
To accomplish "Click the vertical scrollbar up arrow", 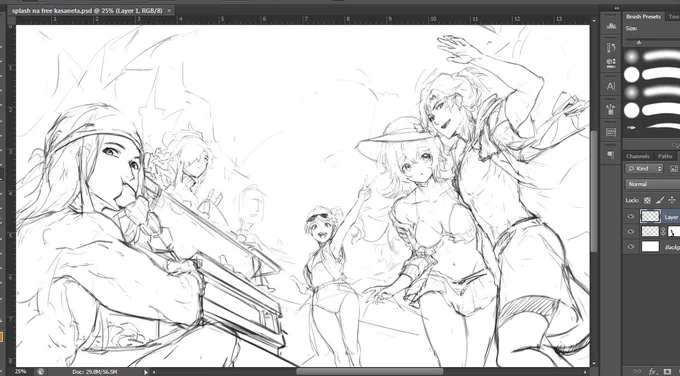I will pyautogui.click(x=595, y=20).
